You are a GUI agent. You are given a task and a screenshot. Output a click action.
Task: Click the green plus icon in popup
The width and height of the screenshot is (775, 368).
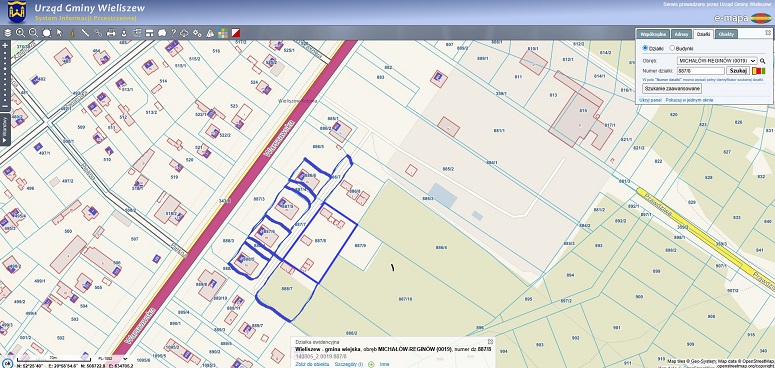[x=371, y=364]
